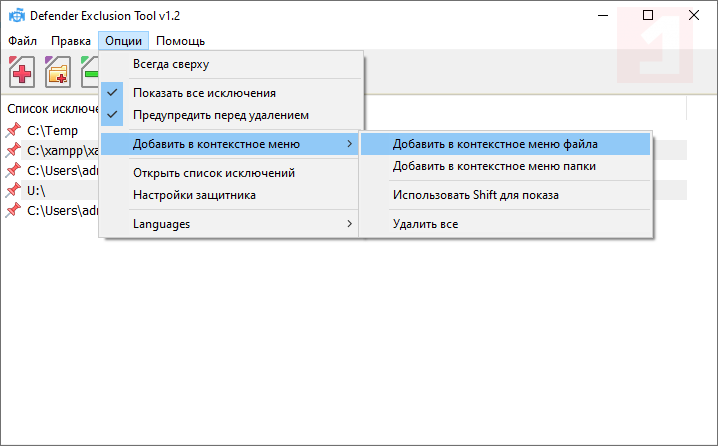This screenshot has height=446, width=718.
Task: Click the pin icon beside C:\Temp
Action: tap(13, 131)
